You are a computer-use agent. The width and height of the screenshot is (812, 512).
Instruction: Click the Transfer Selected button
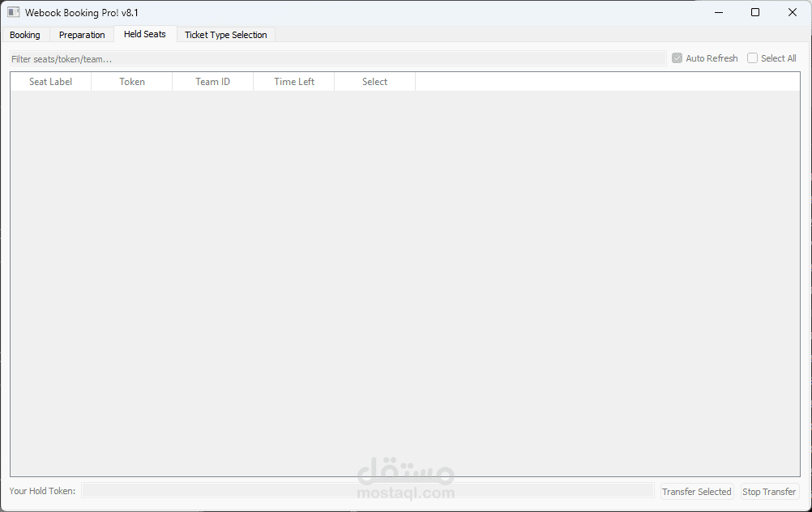click(x=696, y=491)
